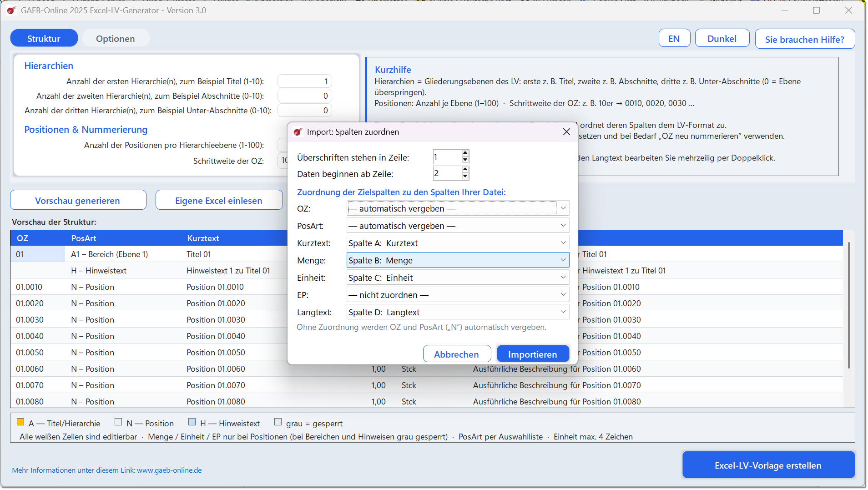Maximize the GAEB-Online window

pyautogui.click(x=817, y=10)
